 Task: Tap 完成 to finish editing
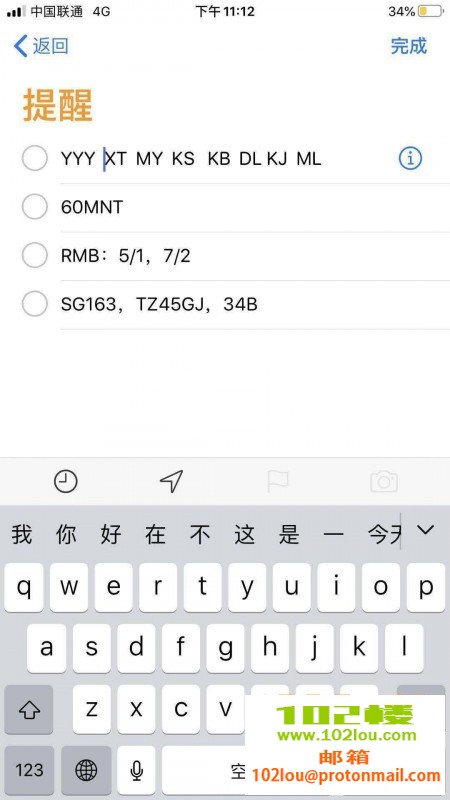pos(409,46)
